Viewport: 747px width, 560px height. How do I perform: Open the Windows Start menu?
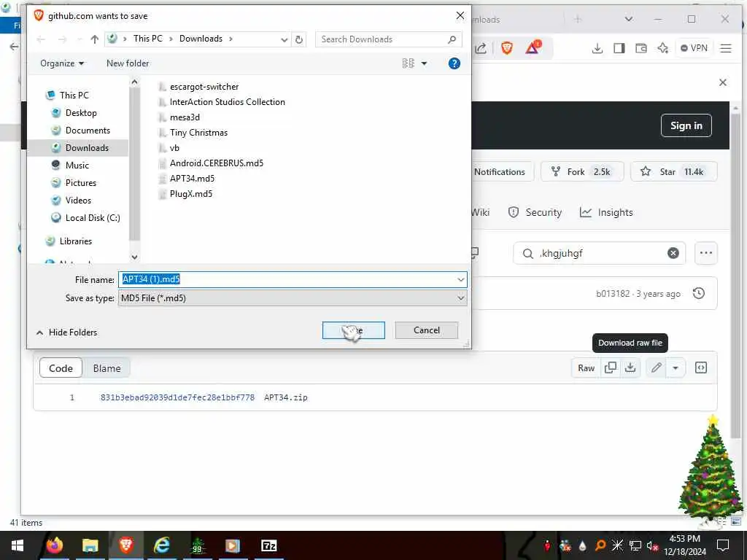(x=18, y=545)
